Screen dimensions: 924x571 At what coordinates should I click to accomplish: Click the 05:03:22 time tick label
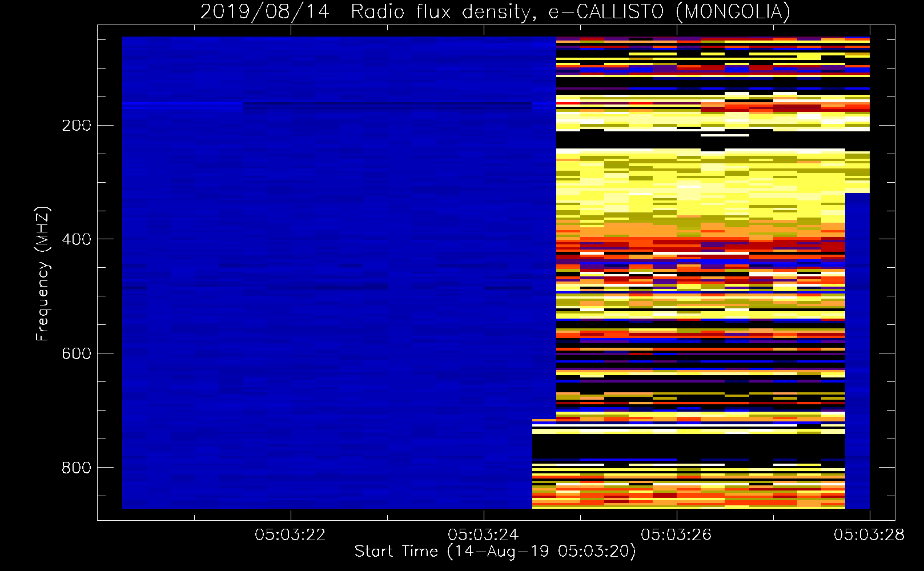(290, 534)
